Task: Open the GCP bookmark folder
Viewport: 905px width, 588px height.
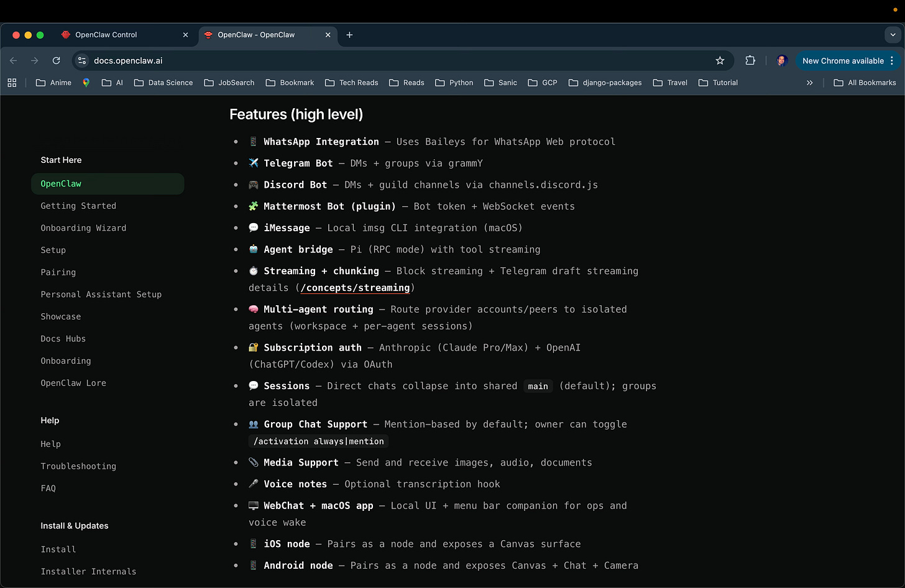Action: (x=543, y=82)
